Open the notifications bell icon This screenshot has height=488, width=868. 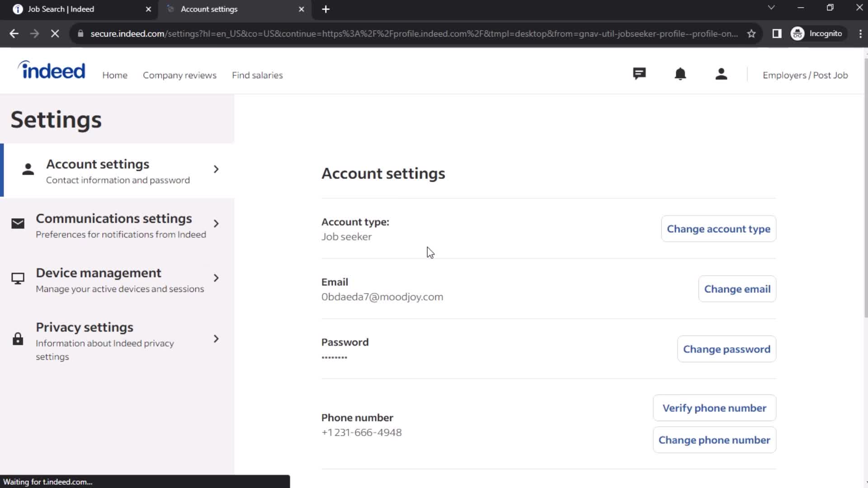[680, 74]
